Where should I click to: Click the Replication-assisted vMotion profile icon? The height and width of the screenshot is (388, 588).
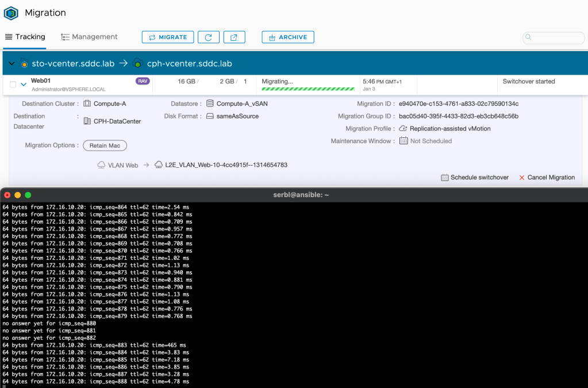[403, 129]
